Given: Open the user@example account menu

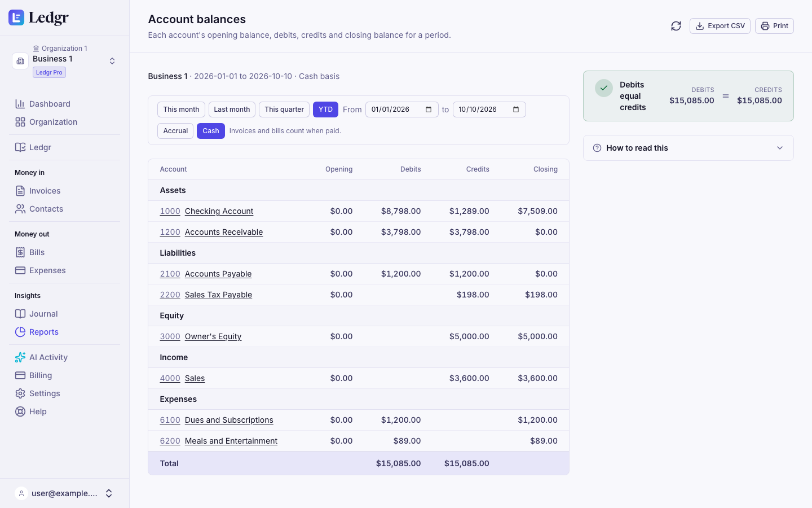Looking at the screenshot, I should click(x=64, y=493).
